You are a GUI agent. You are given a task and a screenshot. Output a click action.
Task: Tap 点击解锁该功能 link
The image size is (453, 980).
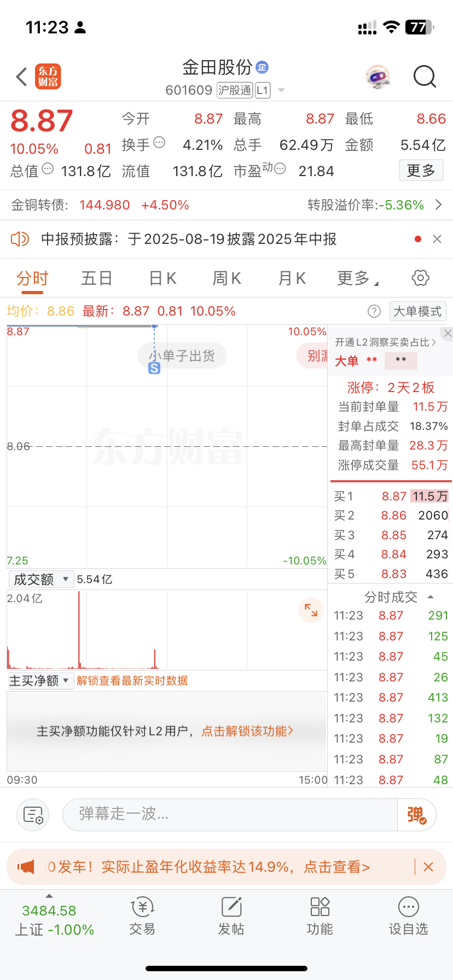[x=247, y=731]
